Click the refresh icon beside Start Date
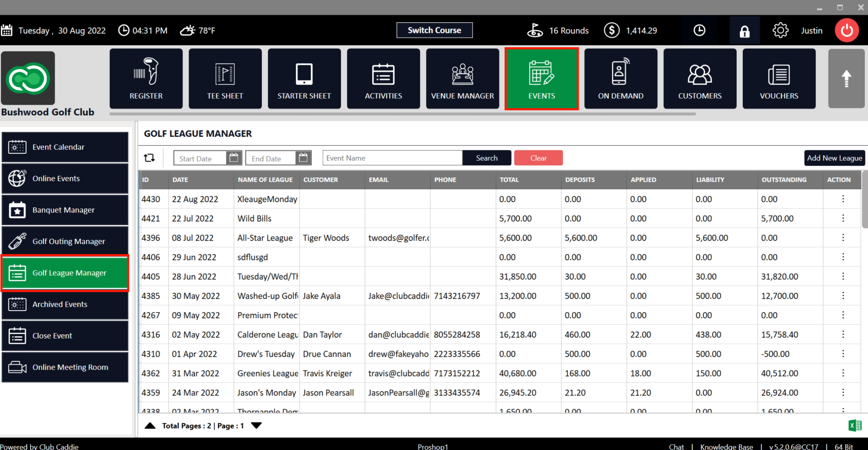The height and width of the screenshot is (450, 868). coord(149,158)
